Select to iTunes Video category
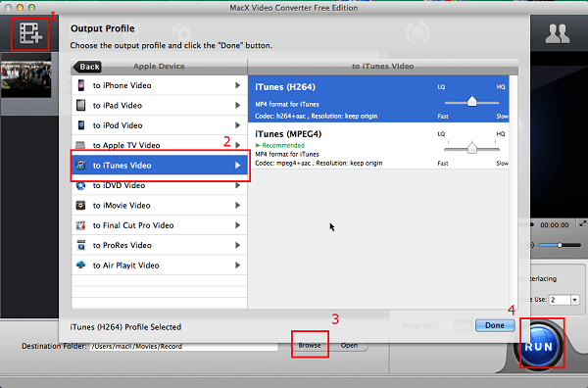The width and height of the screenshot is (588, 388). 160,166
